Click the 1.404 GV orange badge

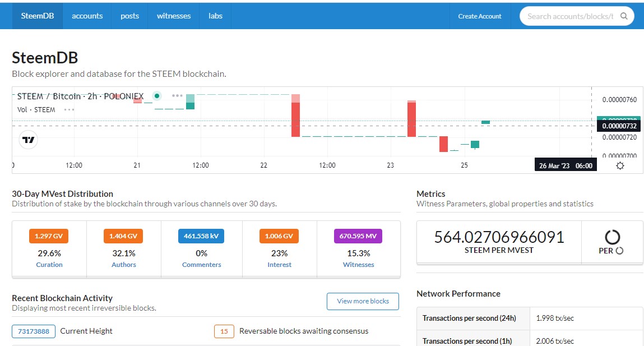coord(123,236)
